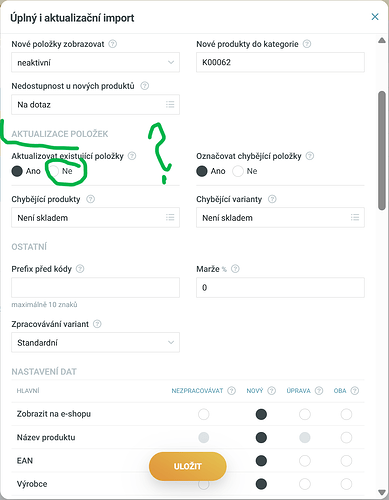Open help icon next to Nové položky zobrazovat
This screenshot has width=389, height=500.
(x=113, y=44)
